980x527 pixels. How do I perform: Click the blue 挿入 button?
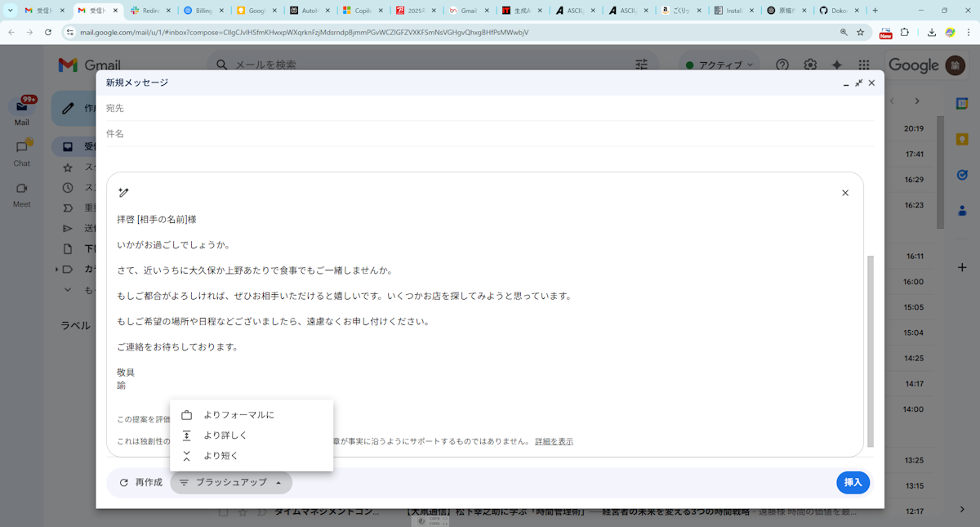click(853, 483)
